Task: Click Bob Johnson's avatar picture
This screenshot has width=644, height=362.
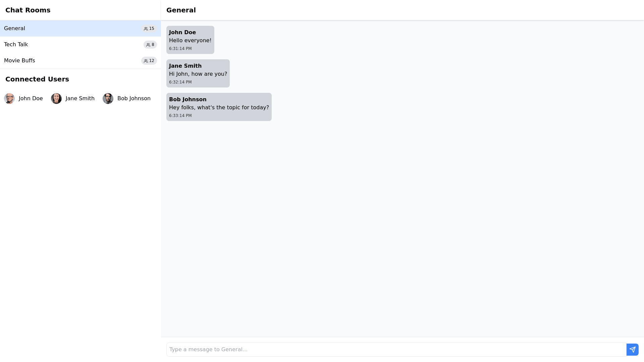Action: click(x=108, y=99)
